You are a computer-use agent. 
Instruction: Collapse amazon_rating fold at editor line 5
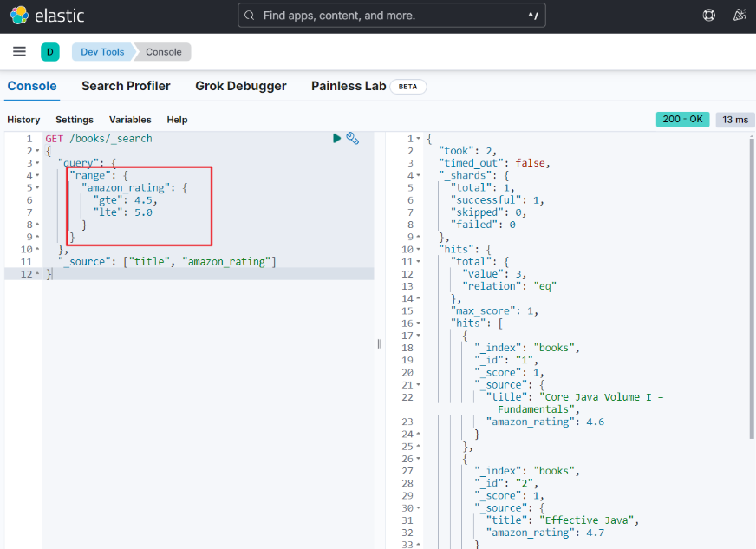click(37, 187)
